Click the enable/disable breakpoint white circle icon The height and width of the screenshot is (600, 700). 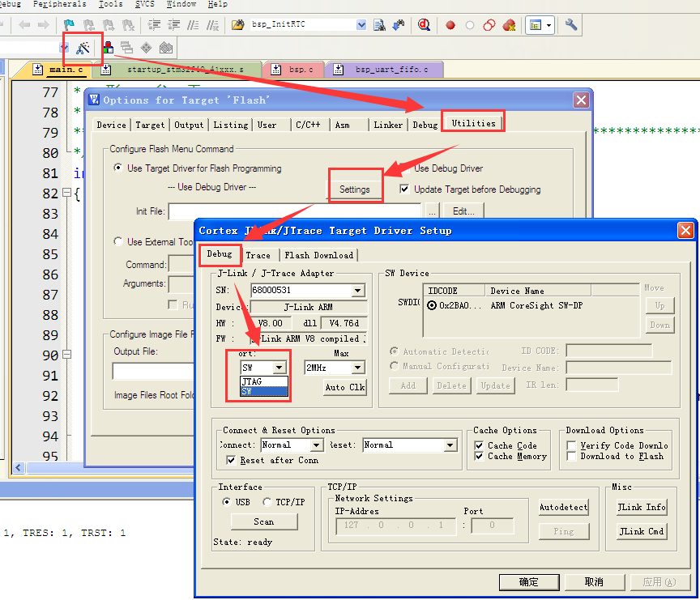tap(470, 25)
